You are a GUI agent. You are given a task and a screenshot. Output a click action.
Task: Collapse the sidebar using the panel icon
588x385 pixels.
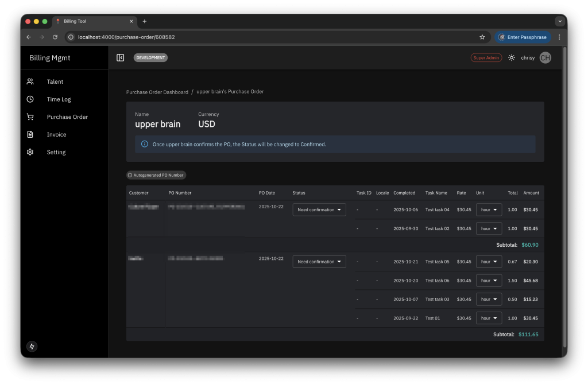tap(121, 57)
